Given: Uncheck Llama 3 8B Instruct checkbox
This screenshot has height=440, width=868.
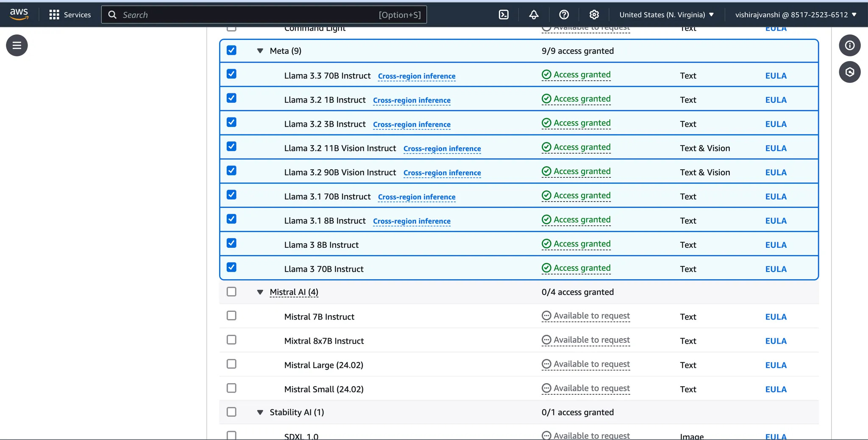Looking at the screenshot, I should (231, 243).
